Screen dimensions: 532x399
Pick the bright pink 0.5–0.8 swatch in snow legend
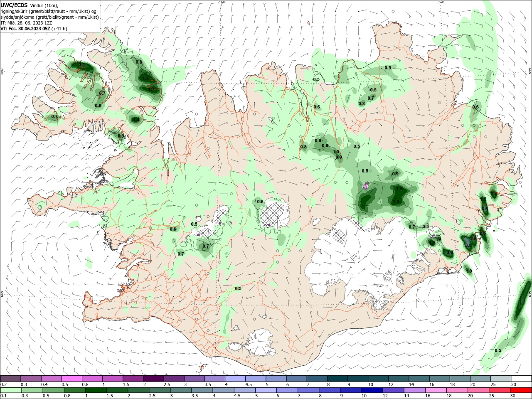click(x=72, y=379)
